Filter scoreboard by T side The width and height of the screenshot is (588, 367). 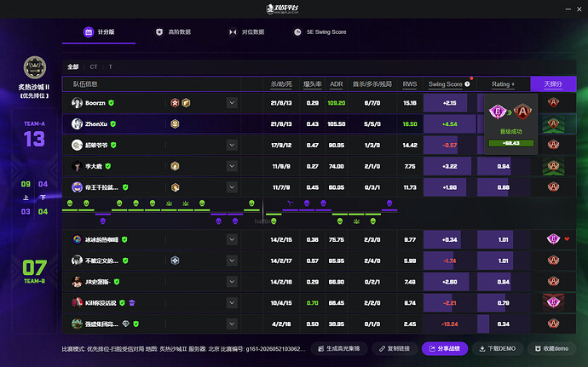[x=110, y=66]
